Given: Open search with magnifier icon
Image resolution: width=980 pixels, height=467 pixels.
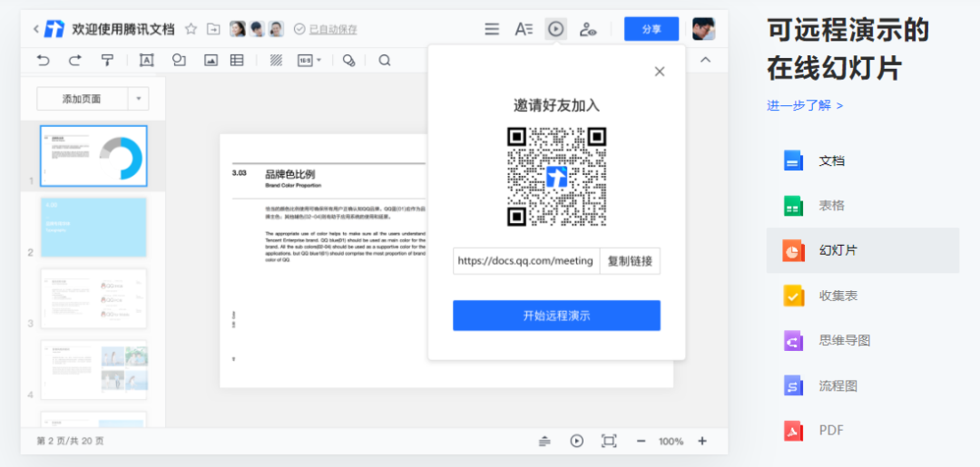Looking at the screenshot, I should [385, 61].
